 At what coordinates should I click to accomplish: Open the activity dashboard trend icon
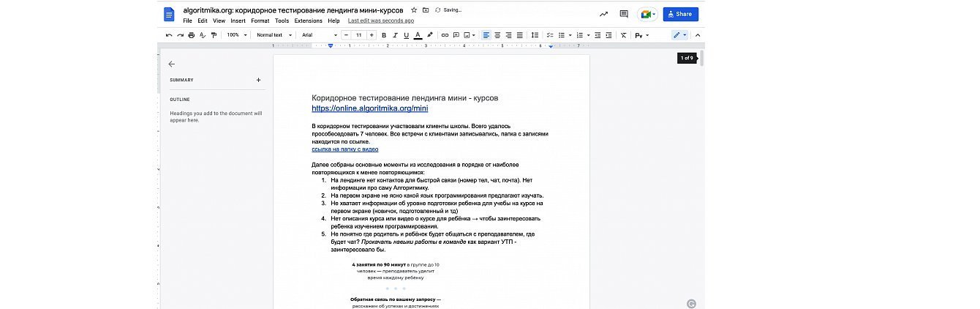[603, 14]
